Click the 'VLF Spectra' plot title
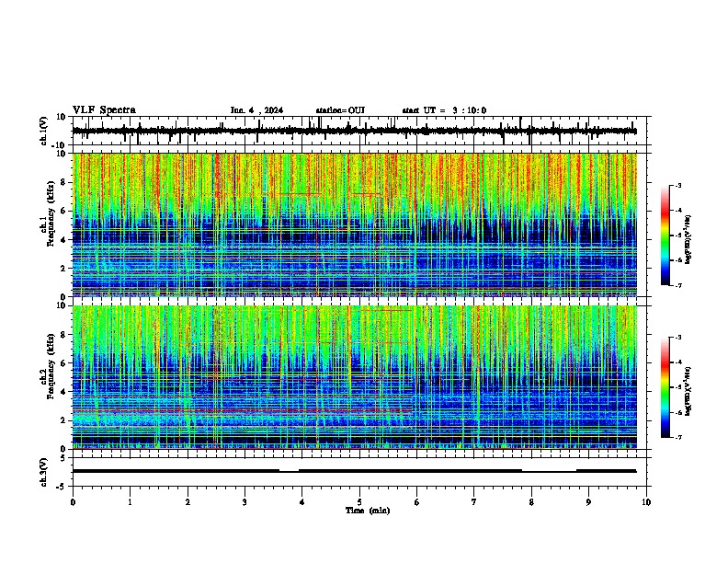The height and width of the screenshot is (563, 728). tap(104, 109)
